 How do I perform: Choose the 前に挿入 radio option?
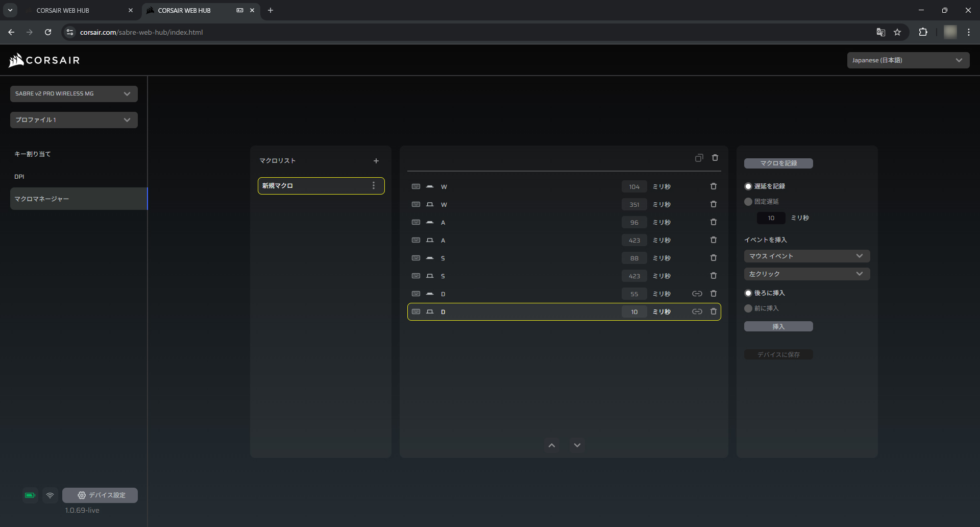point(748,308)
